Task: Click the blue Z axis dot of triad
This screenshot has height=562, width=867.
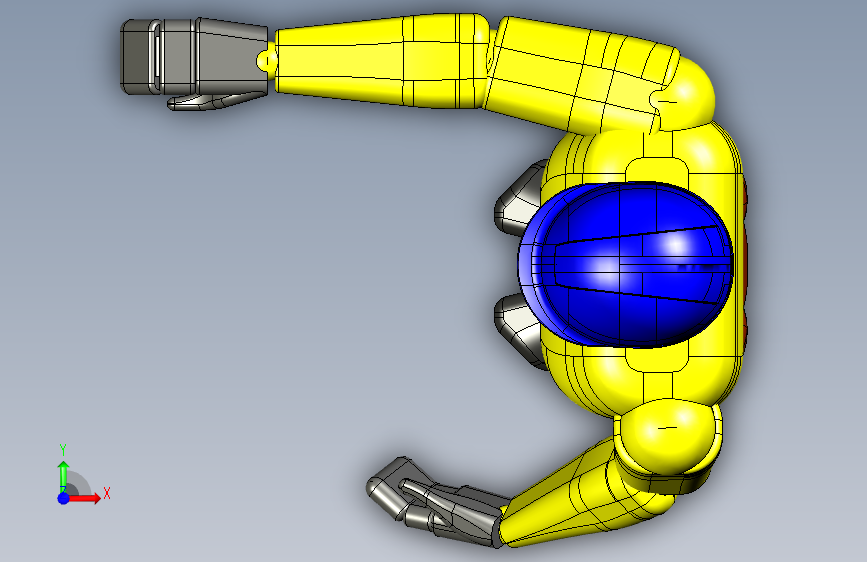Action: pos(63,498)
